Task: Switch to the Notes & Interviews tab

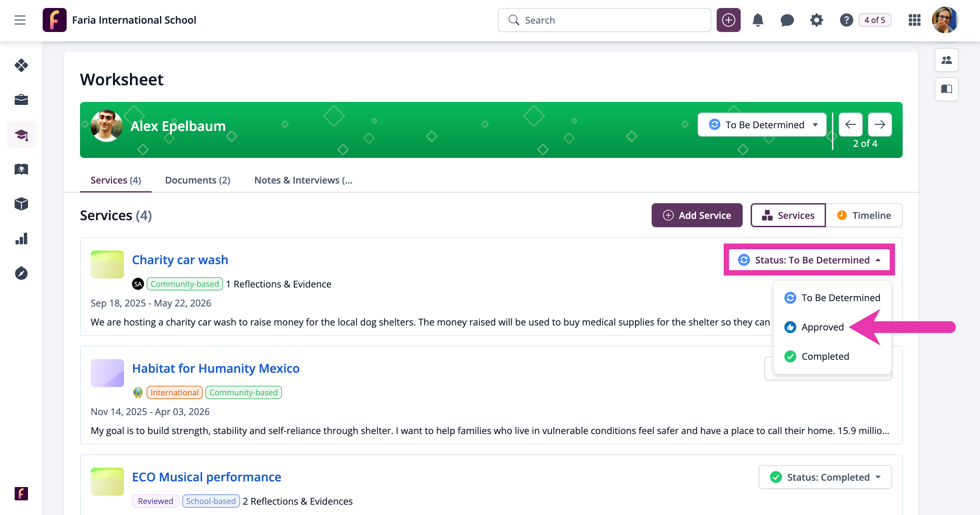Action: [x=303, y=180]
